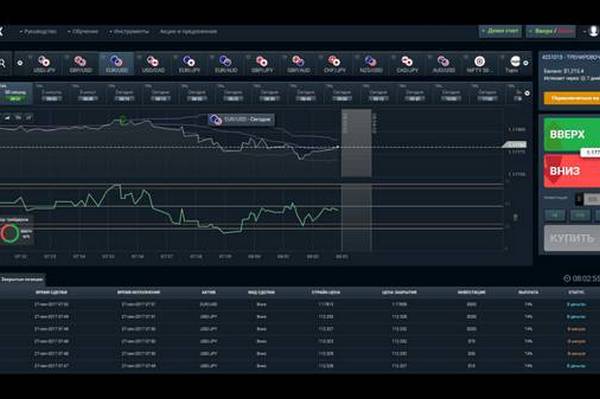Toggle the area chart type button
Image resolution: width=600 pixels, height=399 pixels.
[7, 118]
